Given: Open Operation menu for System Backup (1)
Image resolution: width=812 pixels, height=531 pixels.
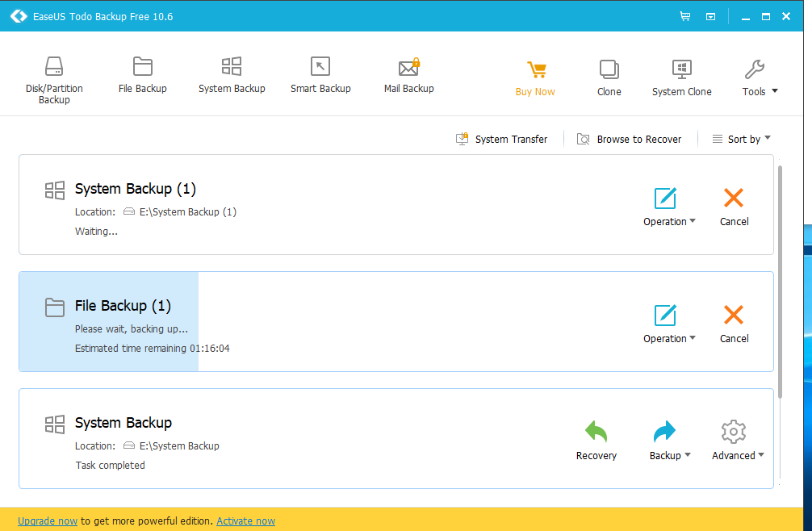Looking at the screenshot, I should pyautogui.click(x=669, y=207).
